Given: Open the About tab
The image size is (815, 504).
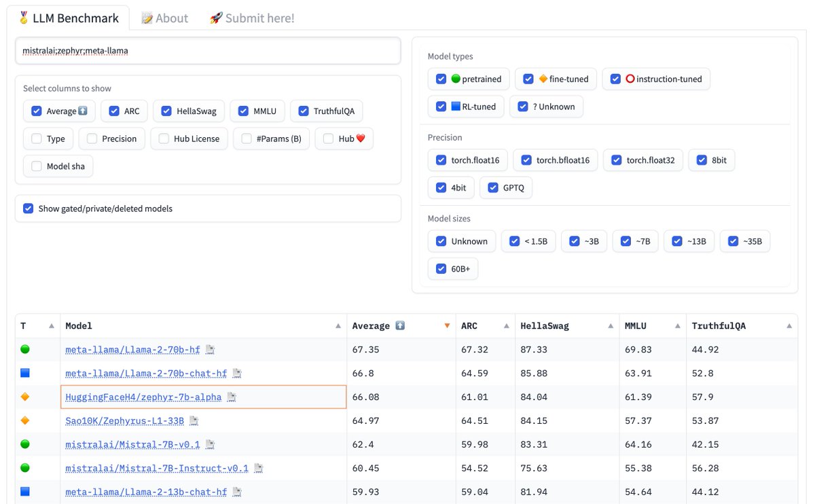Looking at the screenshot, I should (x=164, y=18).
